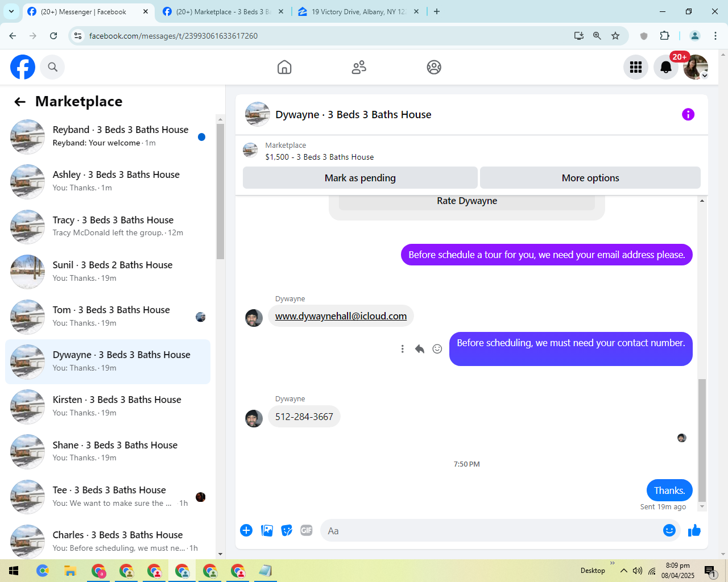Open Chrome three-dot menu
This screenshot has height=582, width=728.
click(x=715, y=36)
